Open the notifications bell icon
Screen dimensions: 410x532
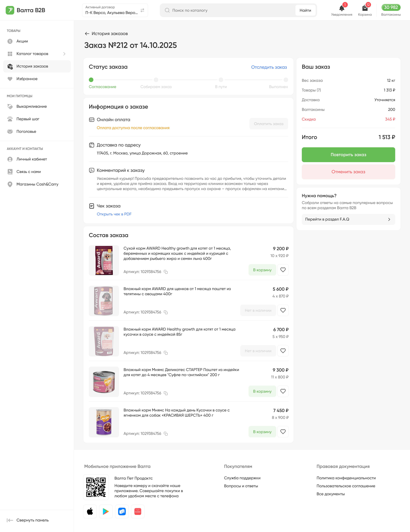pyautogui.click(x=341, y=9)
